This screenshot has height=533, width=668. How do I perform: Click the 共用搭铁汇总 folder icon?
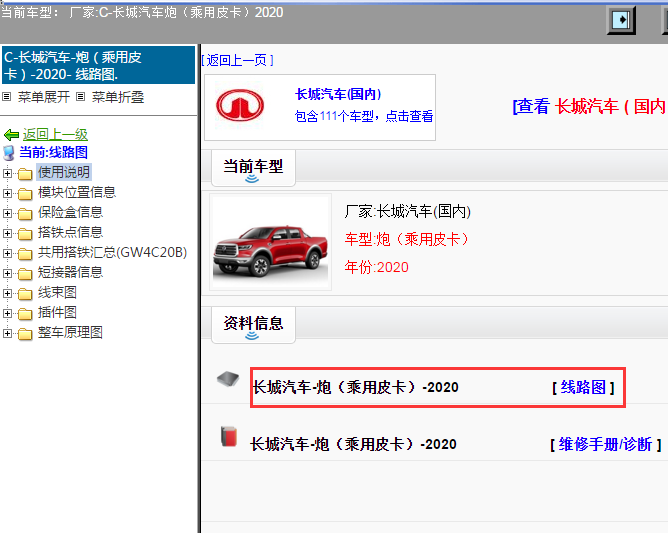click(x=25, y=254)
